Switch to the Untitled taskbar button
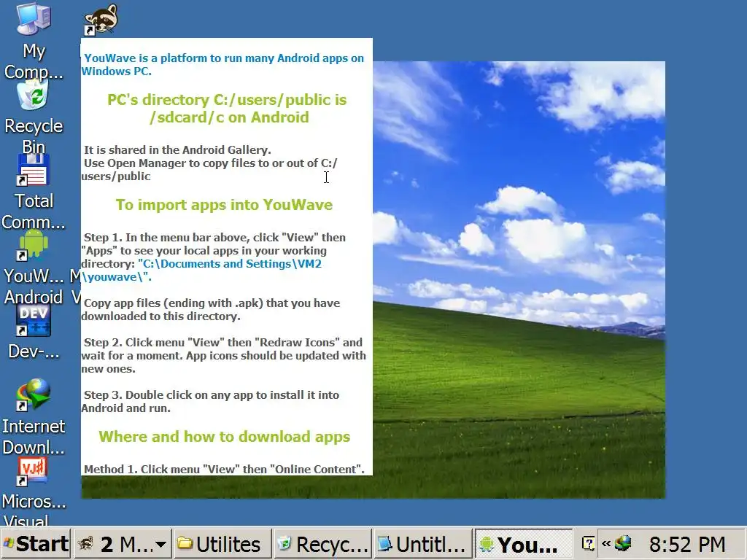This screenshot has width=747, height=560. pyautogui.click(x=423, y=544)
